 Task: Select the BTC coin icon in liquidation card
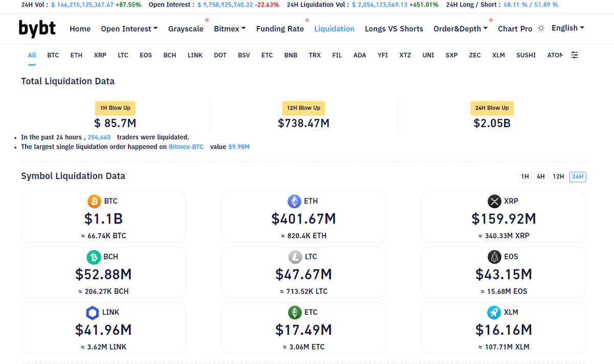click(x=94, y=201)
